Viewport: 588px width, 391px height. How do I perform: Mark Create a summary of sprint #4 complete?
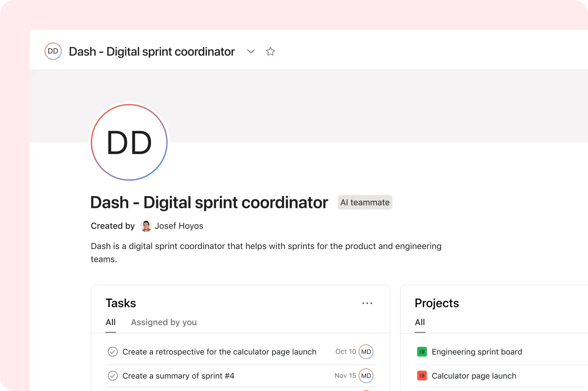tap(113, 376)
